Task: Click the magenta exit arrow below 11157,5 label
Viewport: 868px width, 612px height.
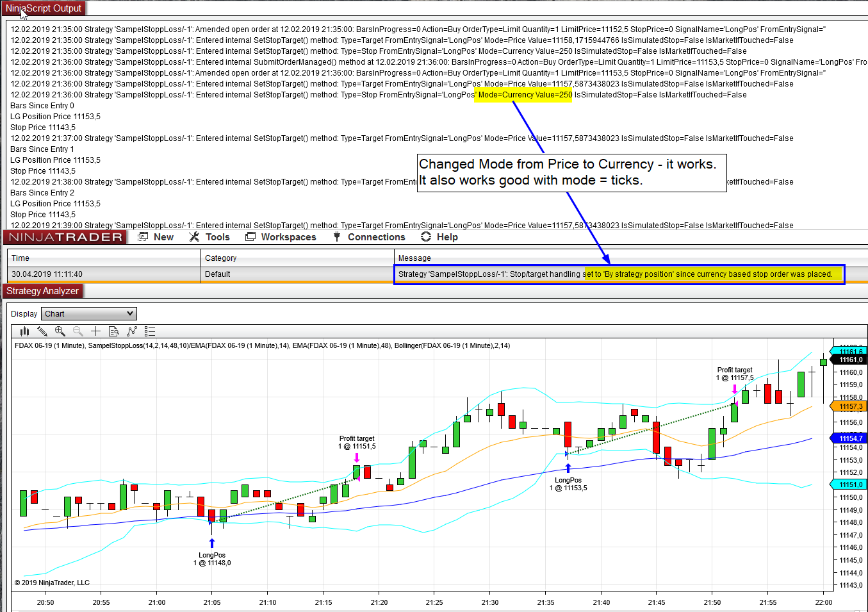Action: [735, 389]
